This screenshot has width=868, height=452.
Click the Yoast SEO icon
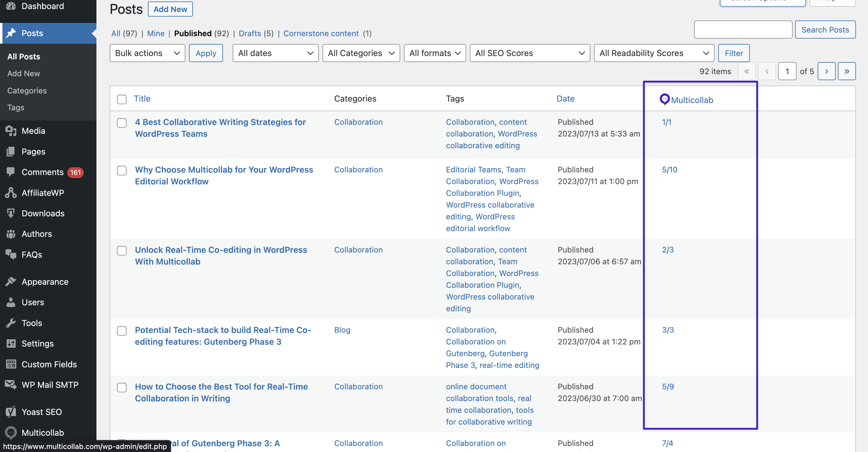coord(11,412)
